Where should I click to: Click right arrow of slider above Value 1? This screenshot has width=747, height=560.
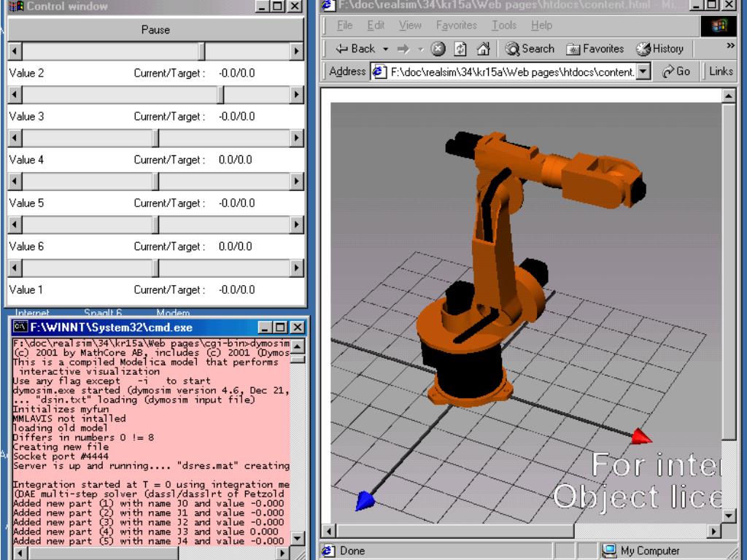(296, 268)
